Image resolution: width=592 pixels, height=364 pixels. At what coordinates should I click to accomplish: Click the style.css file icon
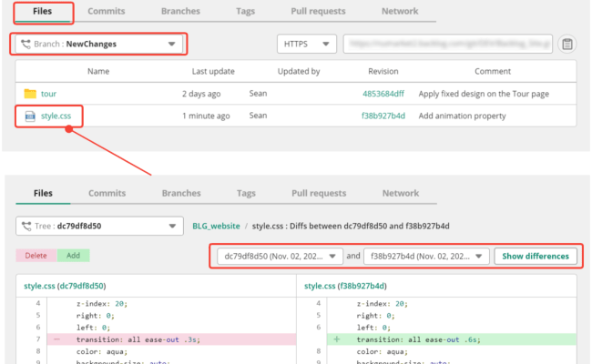pos(30,116)
